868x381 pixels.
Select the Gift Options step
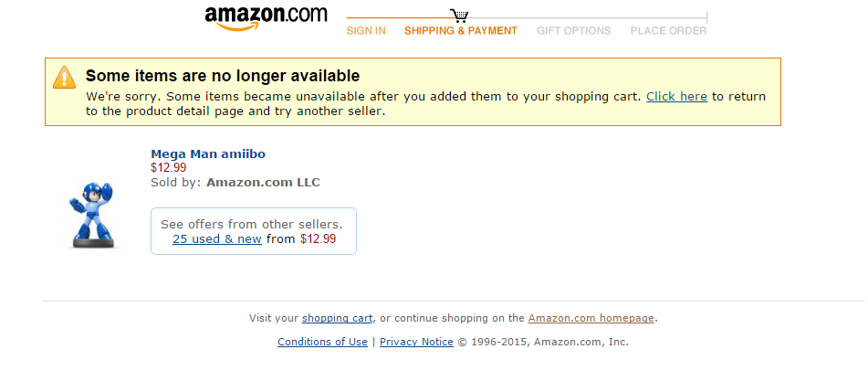573,31
